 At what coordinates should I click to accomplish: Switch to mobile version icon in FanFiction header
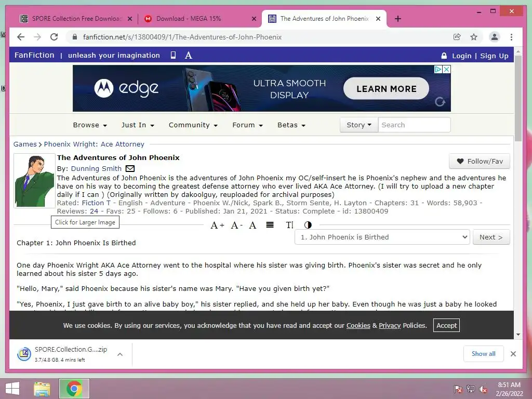[173, 55]
